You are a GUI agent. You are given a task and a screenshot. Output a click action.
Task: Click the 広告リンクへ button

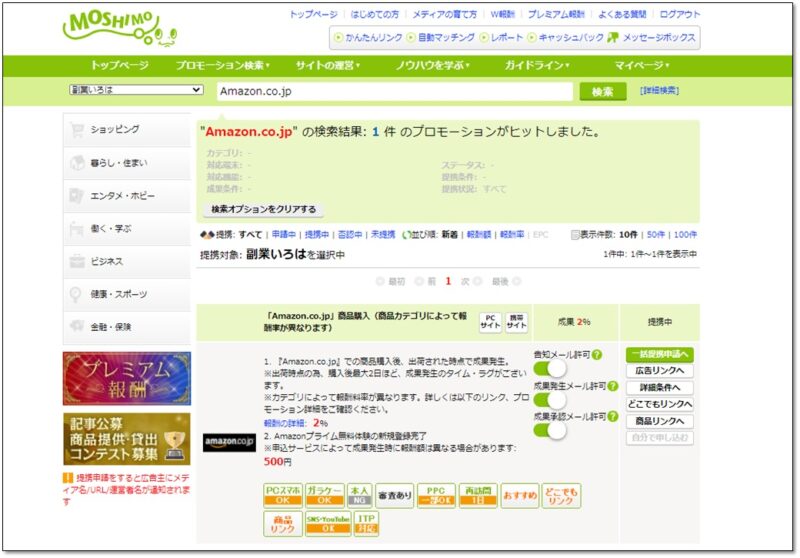pyautogui.click(x=660, y=371)
